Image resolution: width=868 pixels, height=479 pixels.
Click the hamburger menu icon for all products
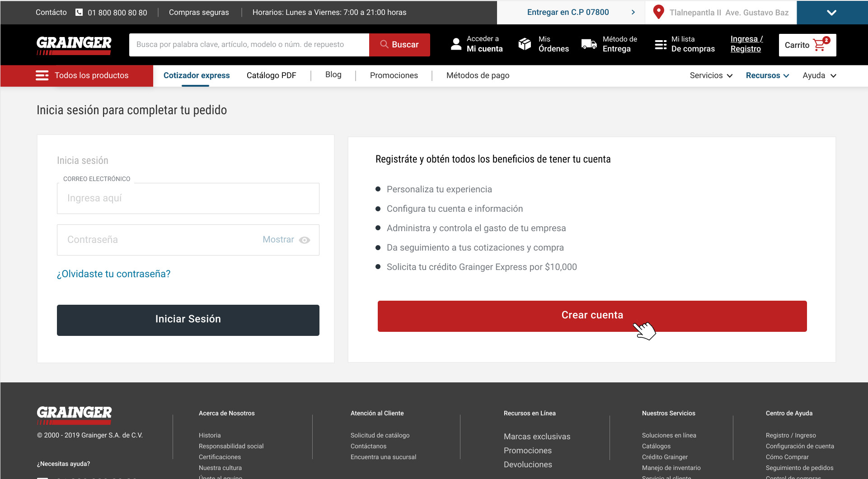42,75
